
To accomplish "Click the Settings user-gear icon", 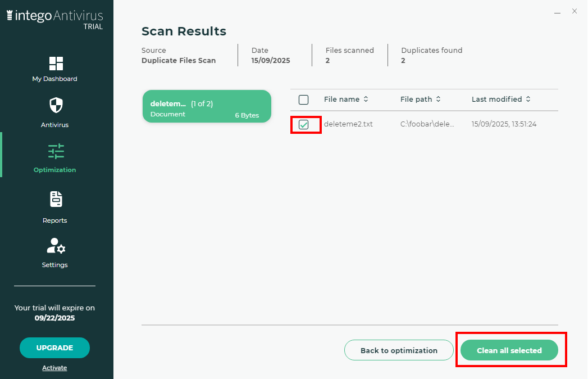I will tap(56, 246).
